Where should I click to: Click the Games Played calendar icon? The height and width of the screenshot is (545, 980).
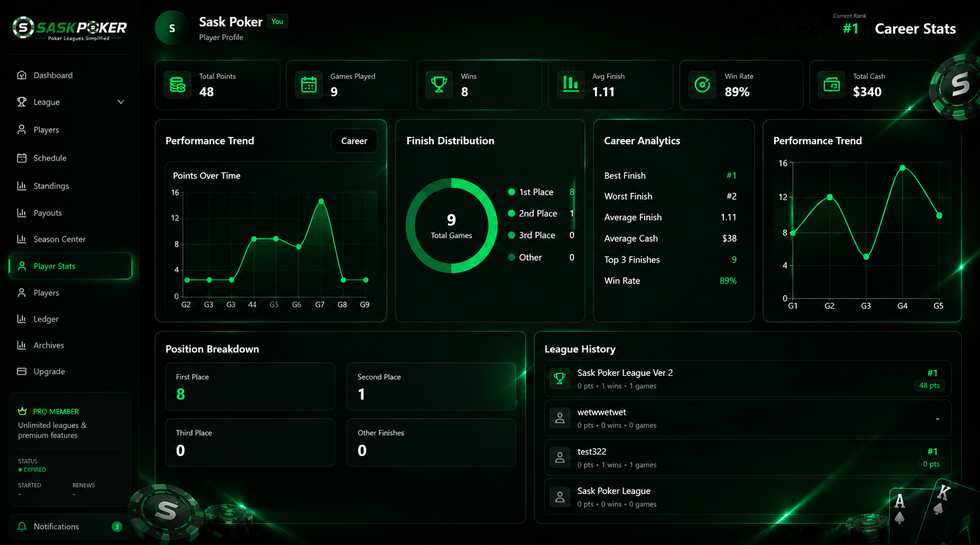pyautogui.click(x=308, y=85)
